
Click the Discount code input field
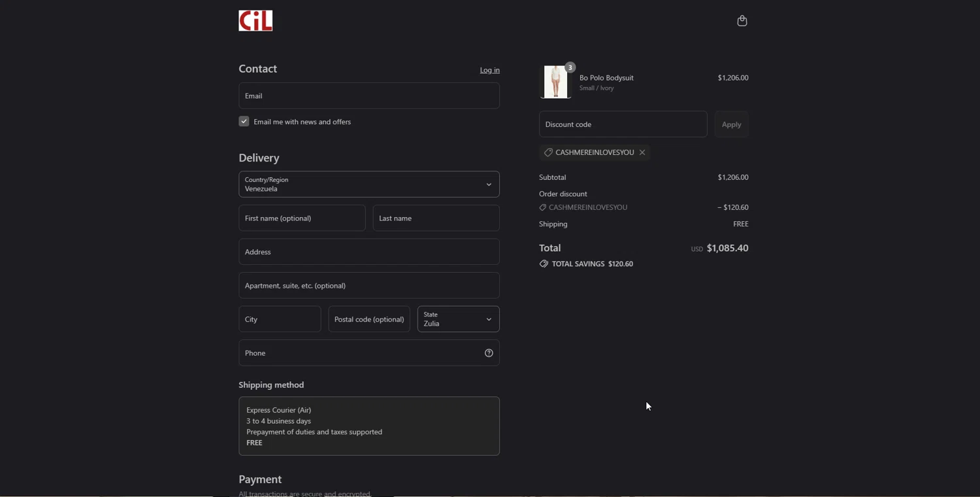tap(623, 124)
